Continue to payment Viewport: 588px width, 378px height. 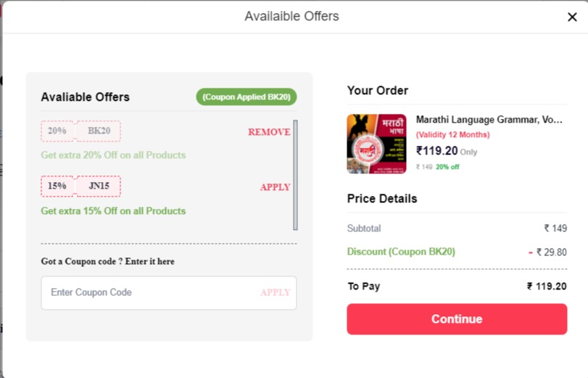point(457,319)
